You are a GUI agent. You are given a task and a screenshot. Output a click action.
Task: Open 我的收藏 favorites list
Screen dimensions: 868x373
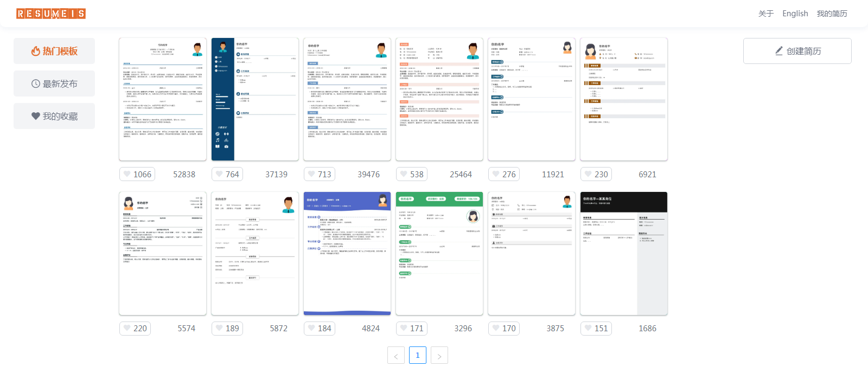54,116
